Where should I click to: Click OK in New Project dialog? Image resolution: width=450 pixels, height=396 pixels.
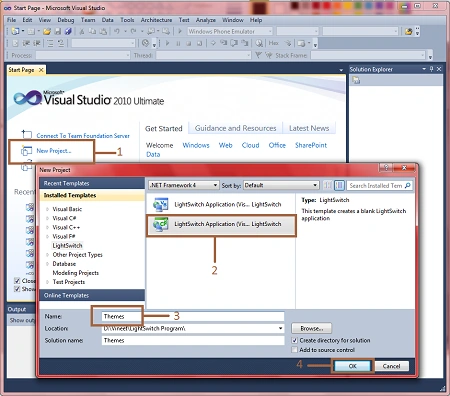pyautogui.click(x=353, y=366)
